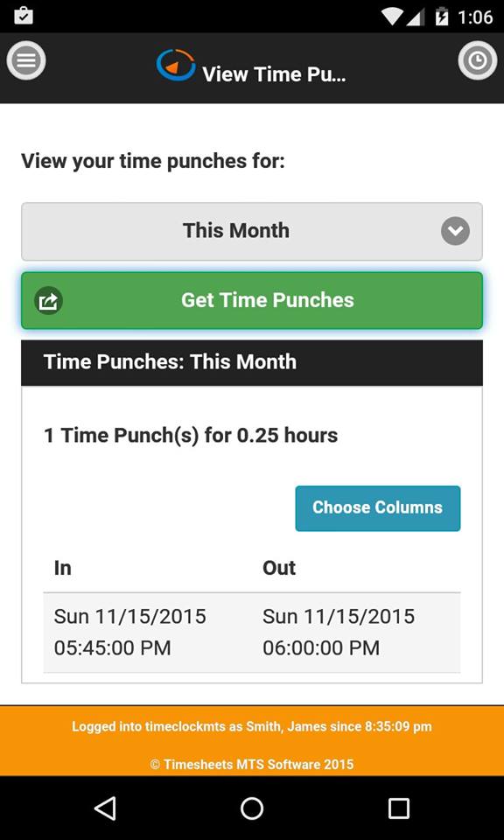
Task: Tap the View Time Pu... header title
Action: [x=274, y=73]
